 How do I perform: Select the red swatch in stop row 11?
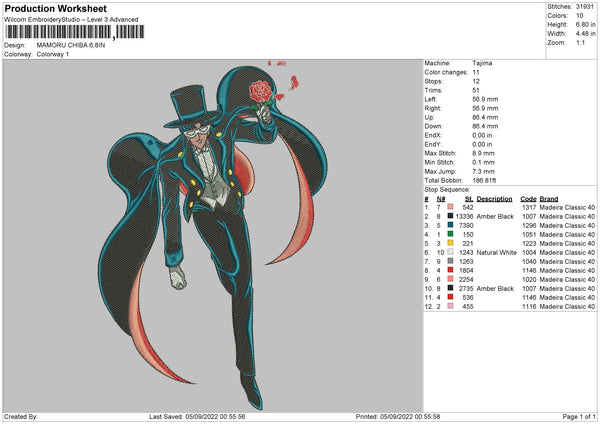tap(450, 297)
